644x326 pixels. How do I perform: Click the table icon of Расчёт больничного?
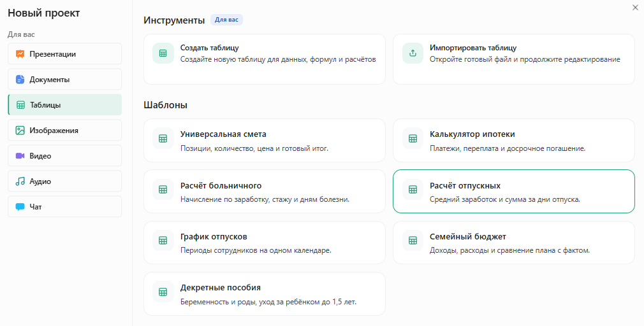(x=163, y=190)
